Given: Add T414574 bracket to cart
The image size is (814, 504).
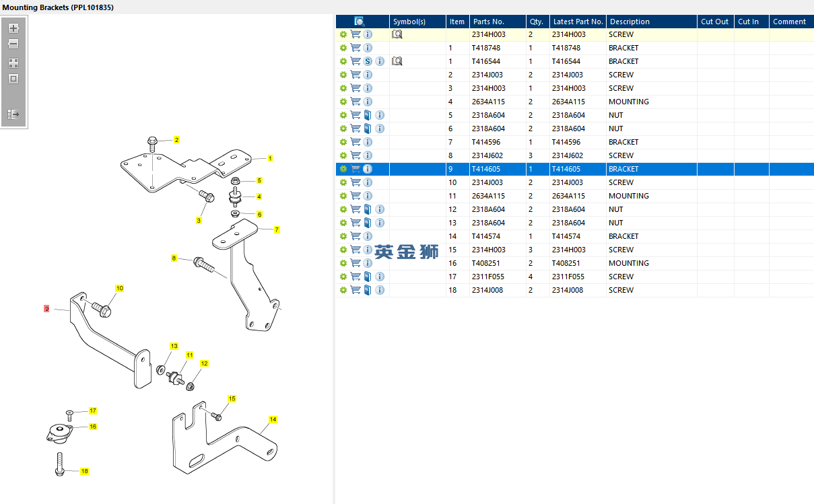Looking at the screenshot, I should (x=355, y=236).
